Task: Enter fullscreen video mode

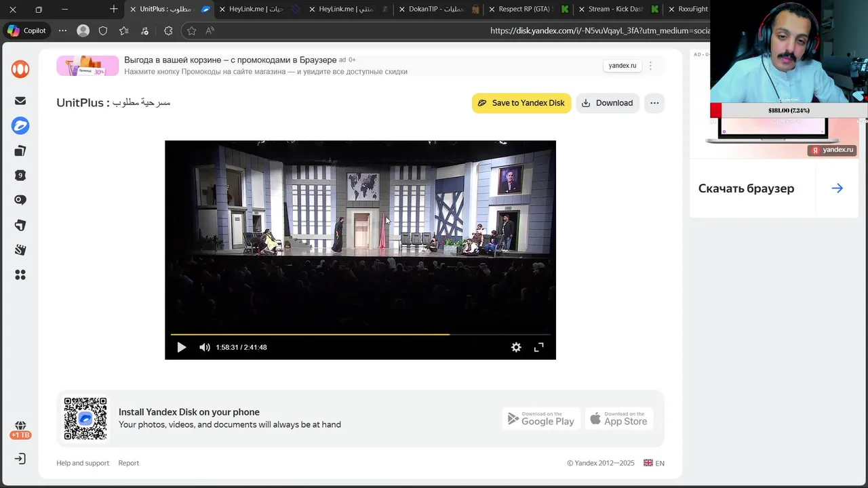Action: [539, 347]
